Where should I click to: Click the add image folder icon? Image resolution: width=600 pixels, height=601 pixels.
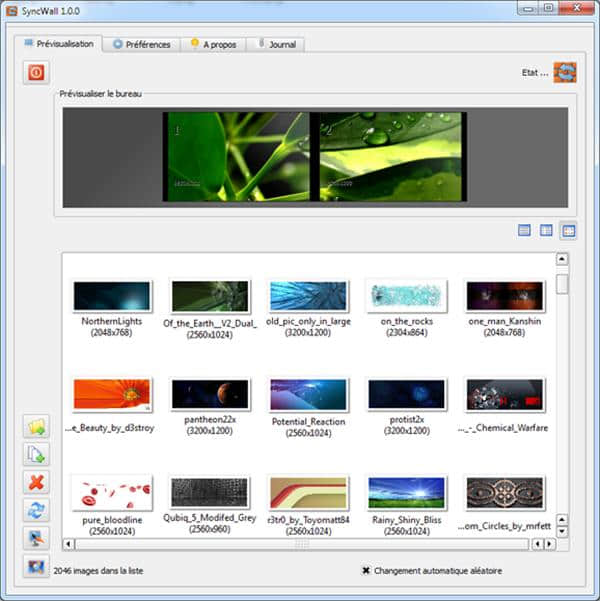(37, 427)
